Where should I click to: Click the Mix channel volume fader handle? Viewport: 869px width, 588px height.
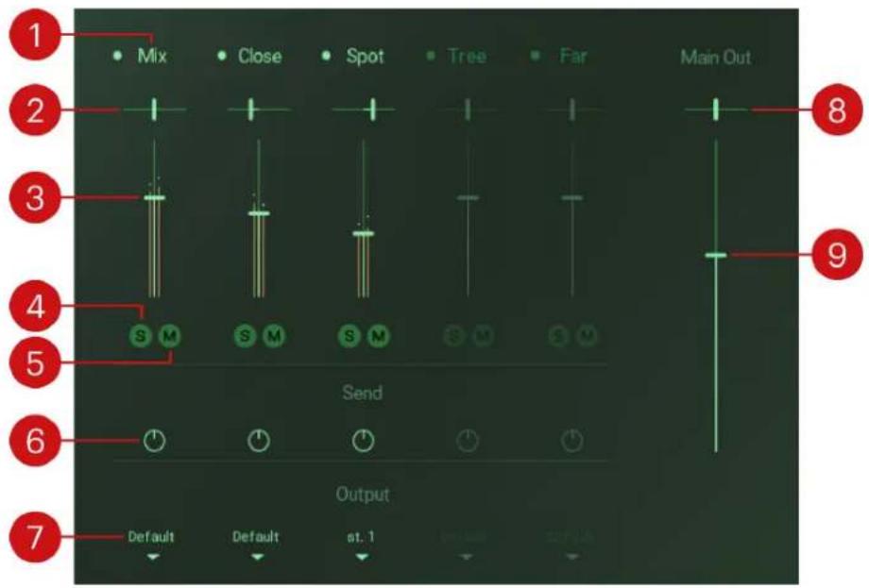pyautogui.click(x=155, y=197)
